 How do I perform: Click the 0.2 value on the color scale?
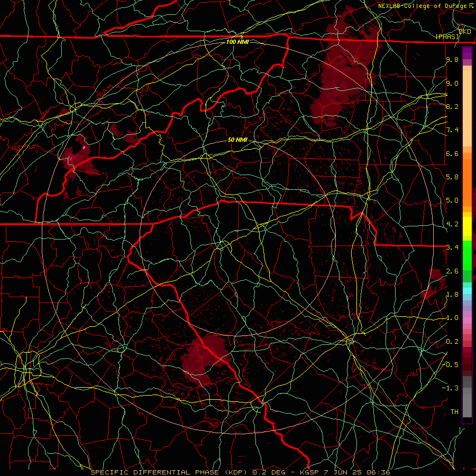[452, 342]
